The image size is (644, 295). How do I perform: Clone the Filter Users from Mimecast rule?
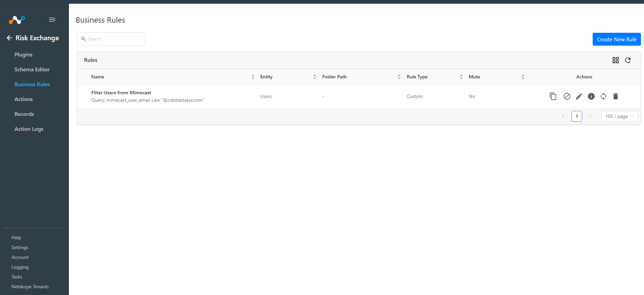pos(553,96)
